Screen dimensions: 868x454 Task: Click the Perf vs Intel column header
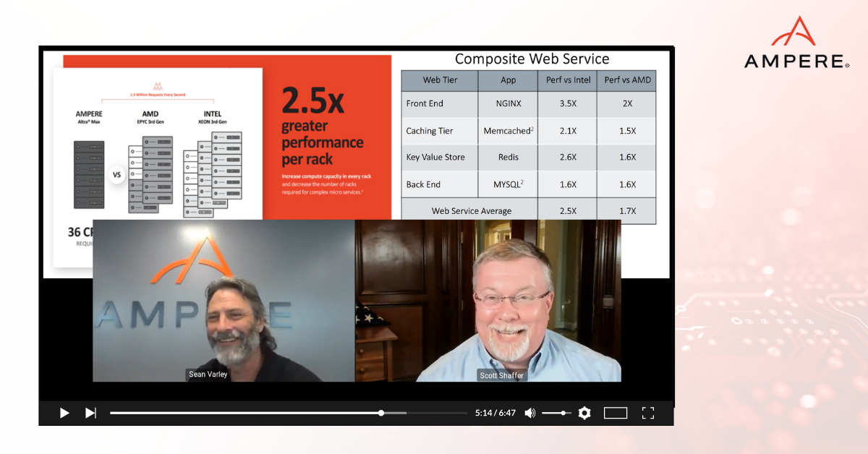pyautogui.click(x=567, y=80)
